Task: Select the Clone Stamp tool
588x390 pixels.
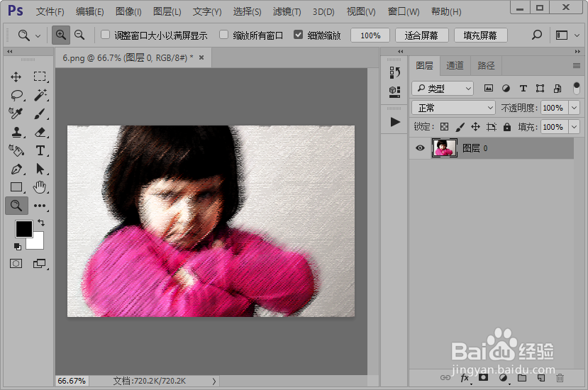Action: coord(16,132)
